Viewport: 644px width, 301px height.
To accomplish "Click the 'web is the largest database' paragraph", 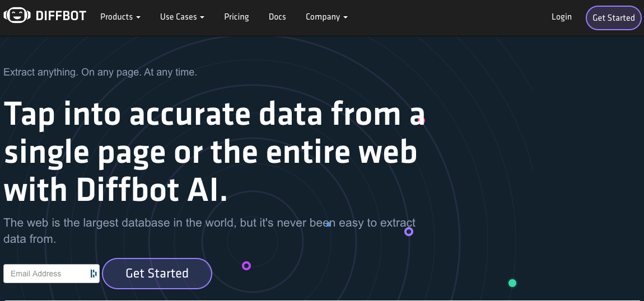I will (x=207, y=230).
